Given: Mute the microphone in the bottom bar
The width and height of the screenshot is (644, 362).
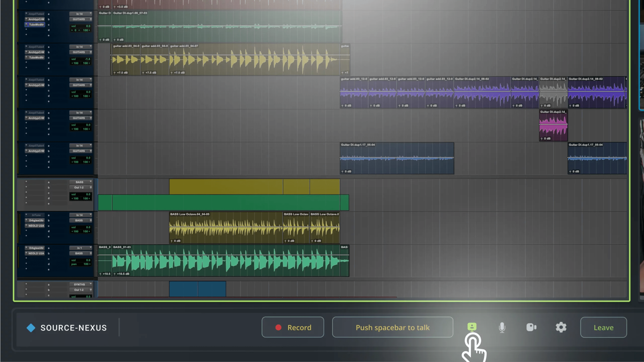Looking at the screenshot, I should [x=502, y=327].
